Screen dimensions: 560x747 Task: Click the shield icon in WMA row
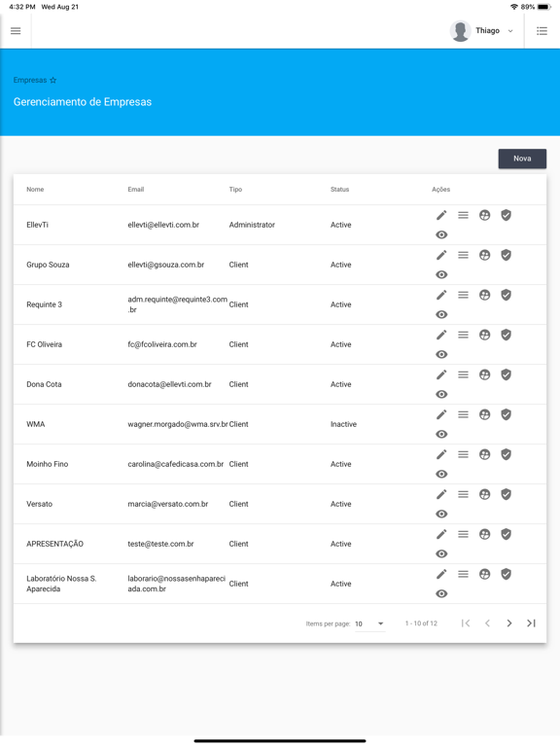tap(506, 415)
